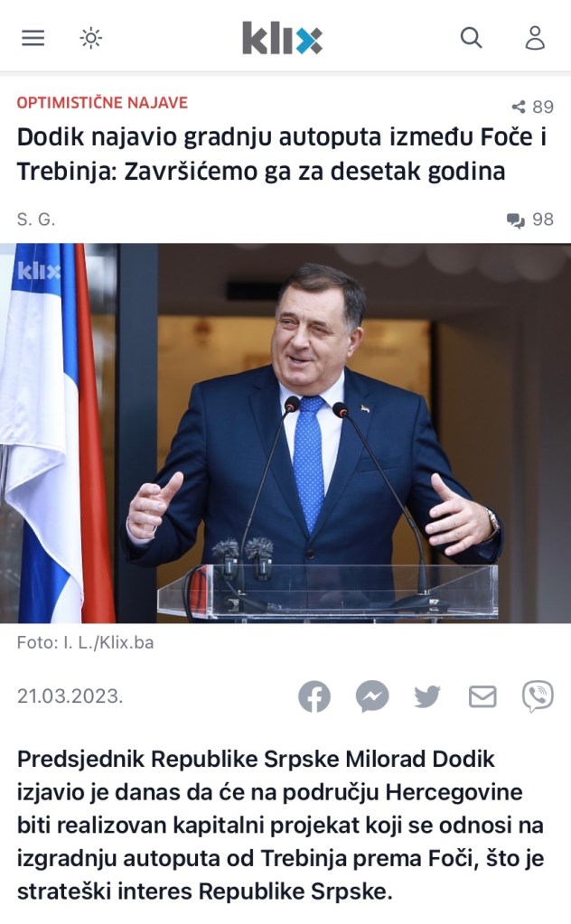Image resolution: width=571 pixels, height=924 pixels.
Task: Open the Optimistične najave category label
Action: tap(102, 103)
